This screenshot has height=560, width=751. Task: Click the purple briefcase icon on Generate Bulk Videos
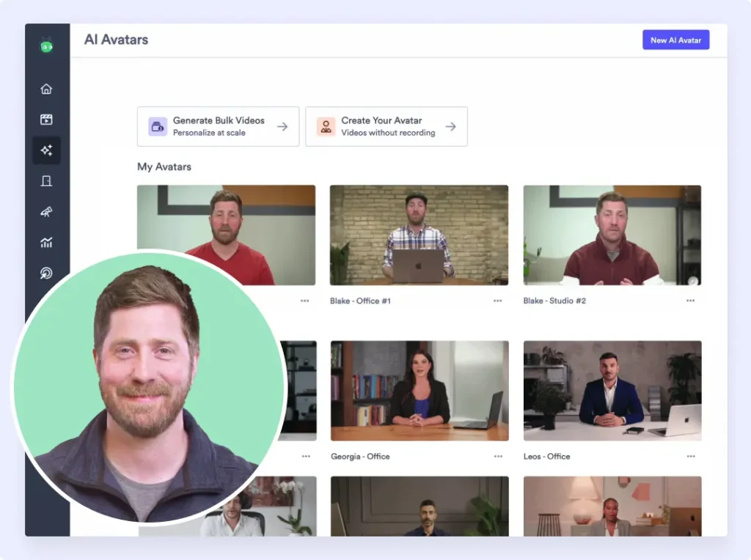156,126
